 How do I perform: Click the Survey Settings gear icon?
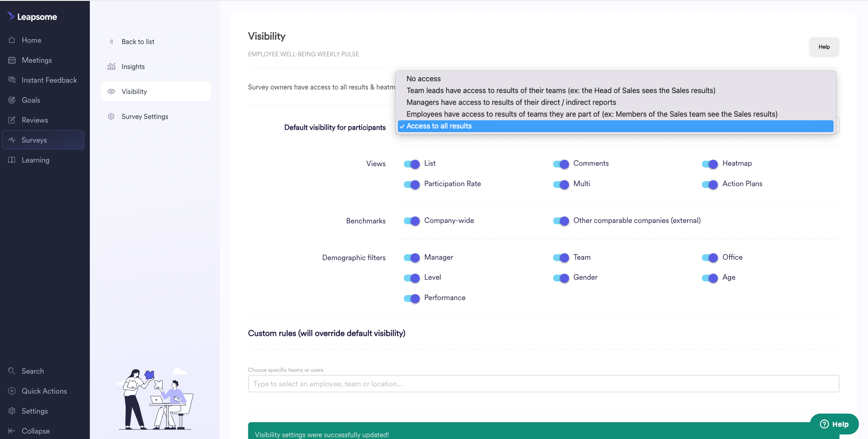tap(111, 116)
